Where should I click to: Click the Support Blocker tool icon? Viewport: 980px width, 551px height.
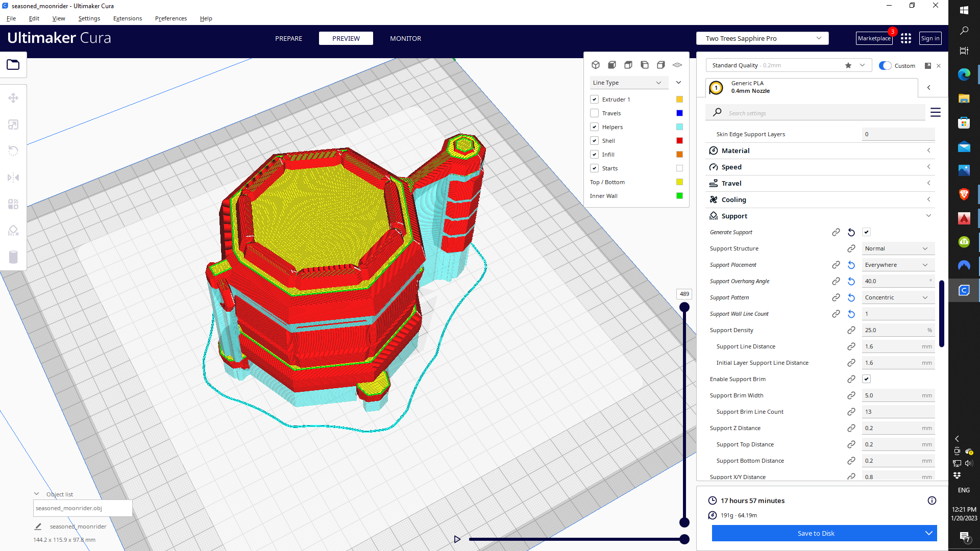[x=13, y=231]
